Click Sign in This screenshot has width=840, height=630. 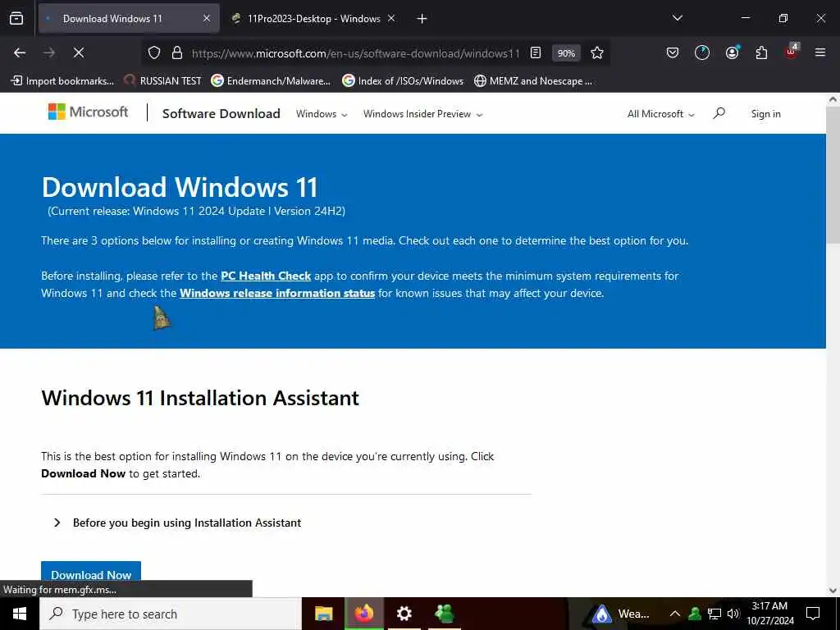pyautogui.click(x=765, y=113)
